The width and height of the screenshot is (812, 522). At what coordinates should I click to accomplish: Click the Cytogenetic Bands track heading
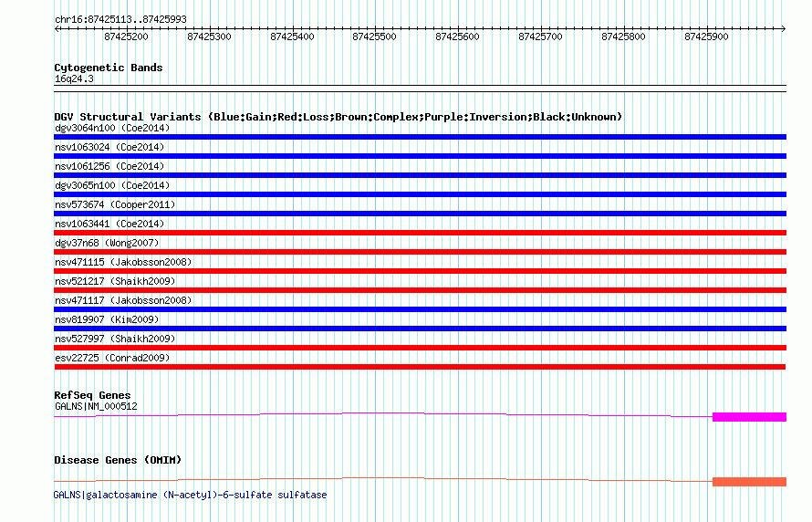pos(109,68)
